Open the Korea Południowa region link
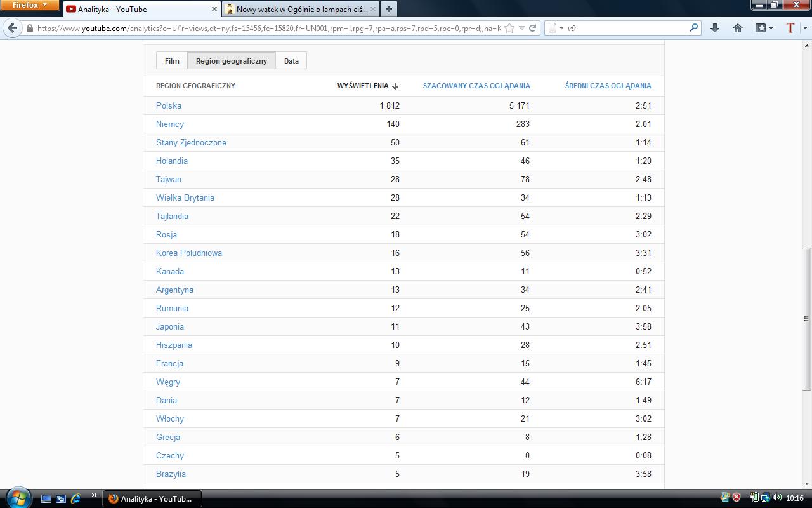812x508 pixels. tap(189, 253)
